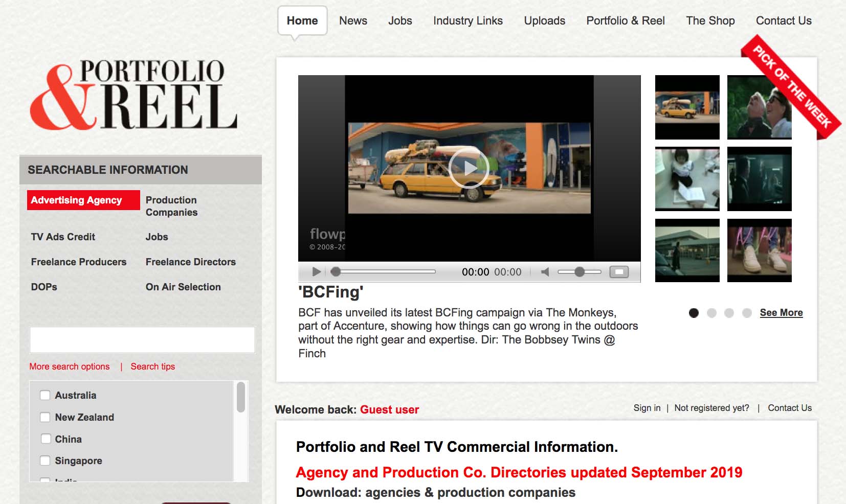
Task: Select Jobs in the searchable information panel
Action: (157, 237)
